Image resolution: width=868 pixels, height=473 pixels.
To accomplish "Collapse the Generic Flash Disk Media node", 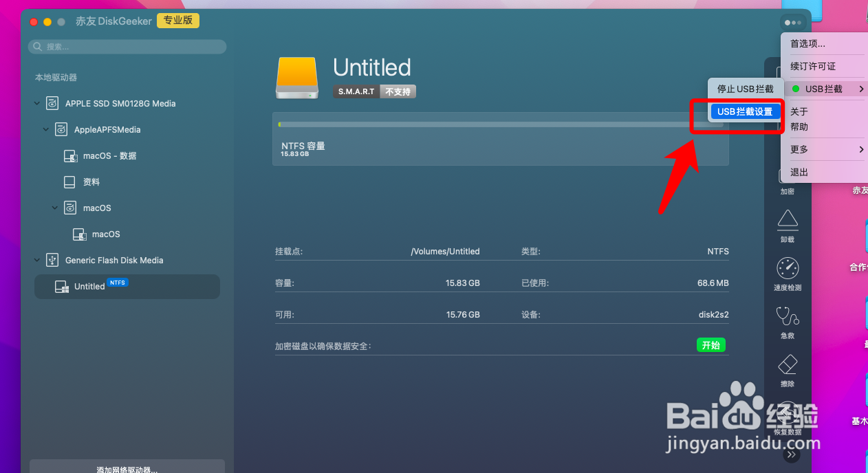I will point(36,261).
